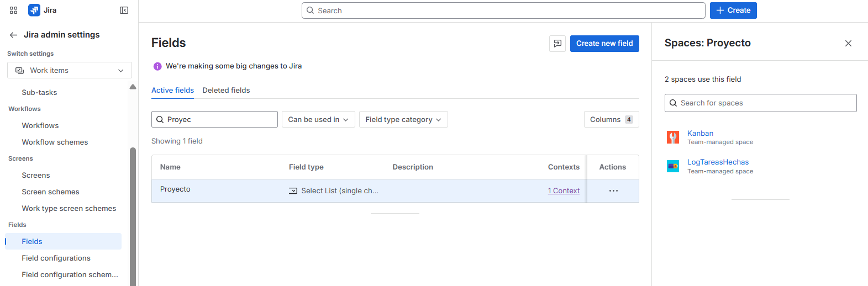
Task: Click the Kanban space avatar icon
Action: tap(673, 137)
